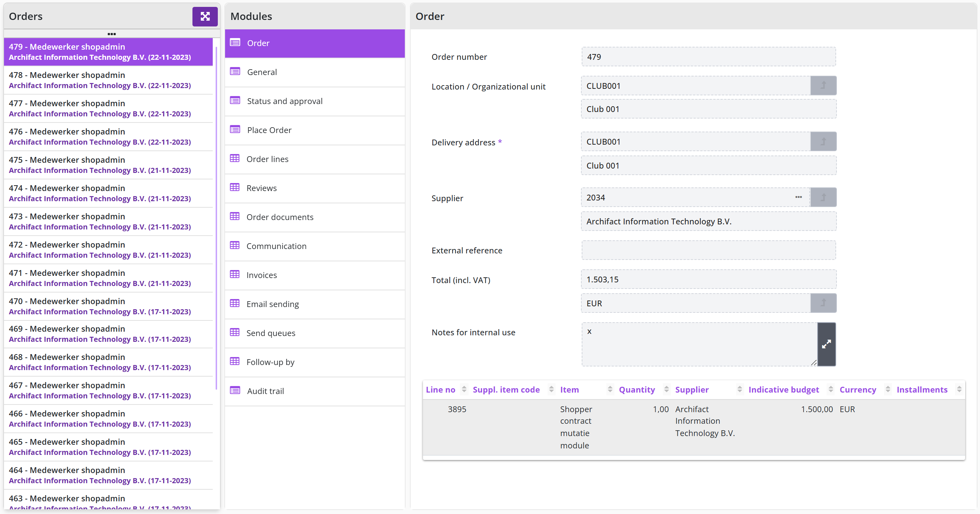Click the Send queues table icon
This screenshot has width=980, height=514.
(235, 332)
